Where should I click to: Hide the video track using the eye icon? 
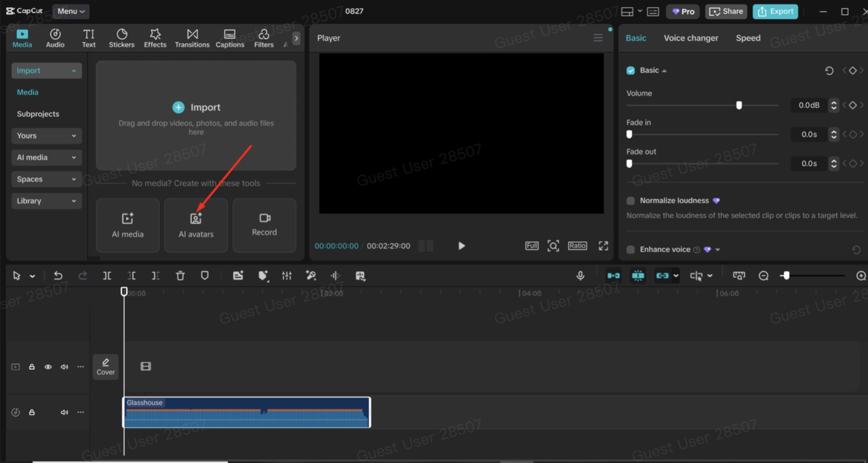[48, 367]
